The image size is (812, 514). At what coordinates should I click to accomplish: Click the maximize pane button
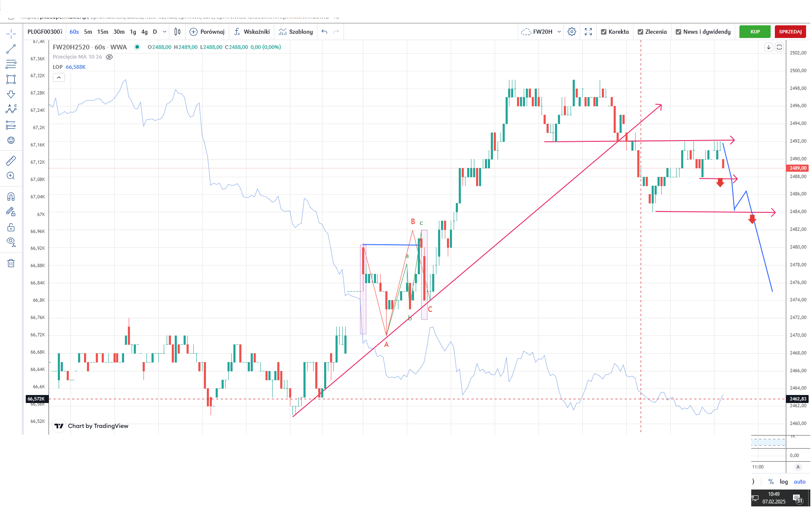pyautogui.click(x=780, y=47)
